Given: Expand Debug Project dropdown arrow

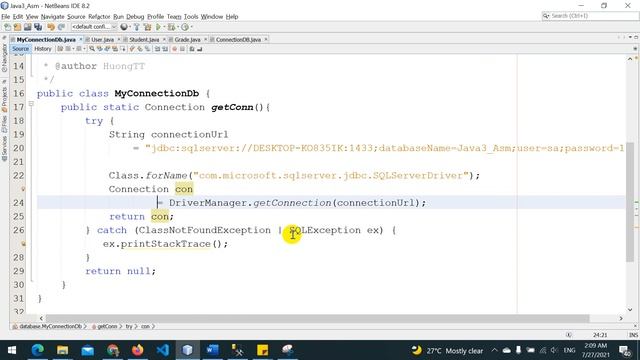Looking at the screenshot, I should pyautogui.click(x=178, y=27).
